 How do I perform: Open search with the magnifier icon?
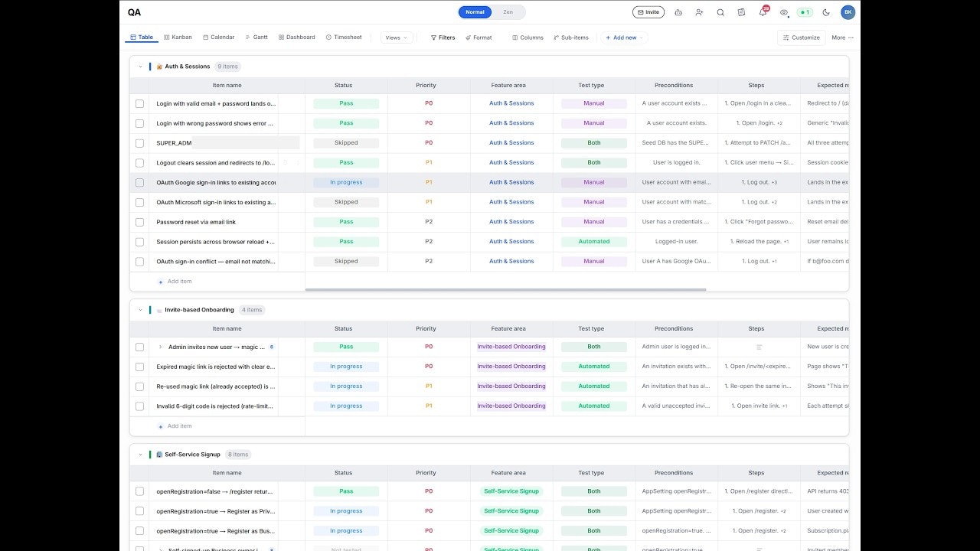[x=720, y=12]
